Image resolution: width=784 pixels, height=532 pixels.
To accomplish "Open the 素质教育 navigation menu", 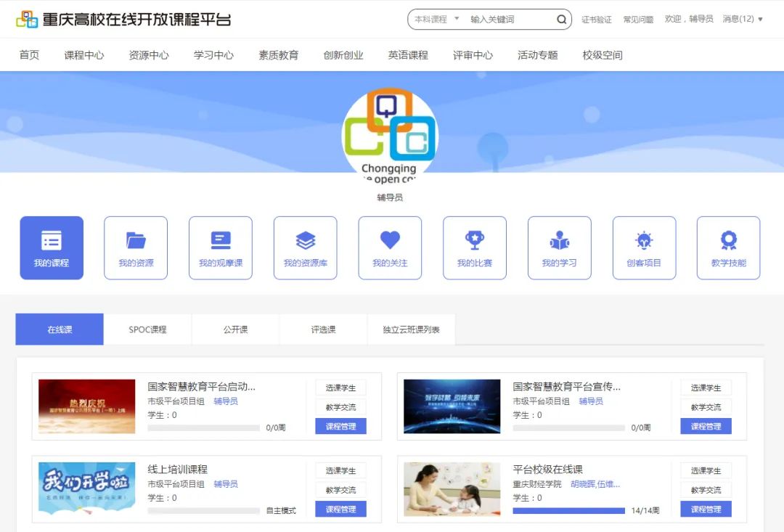I will click(278, 54).
